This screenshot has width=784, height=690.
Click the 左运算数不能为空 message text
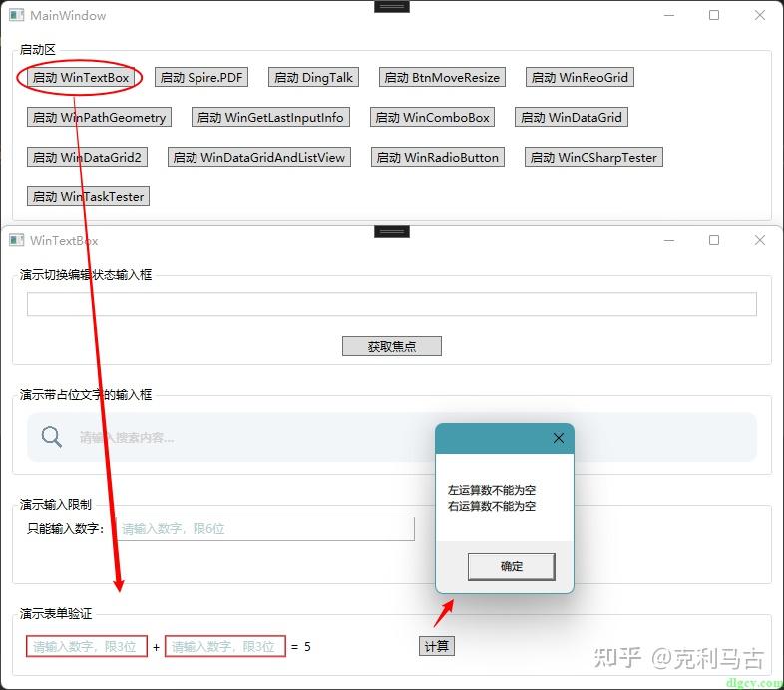(492, 490)
